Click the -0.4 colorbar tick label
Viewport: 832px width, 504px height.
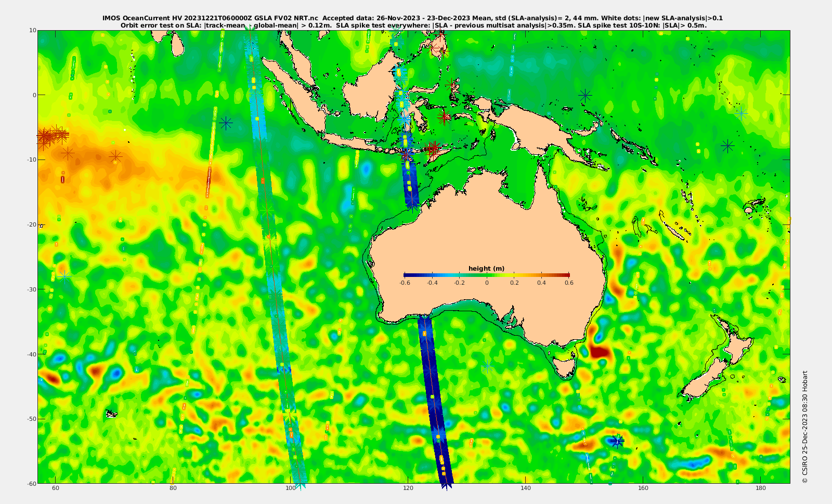432,283
